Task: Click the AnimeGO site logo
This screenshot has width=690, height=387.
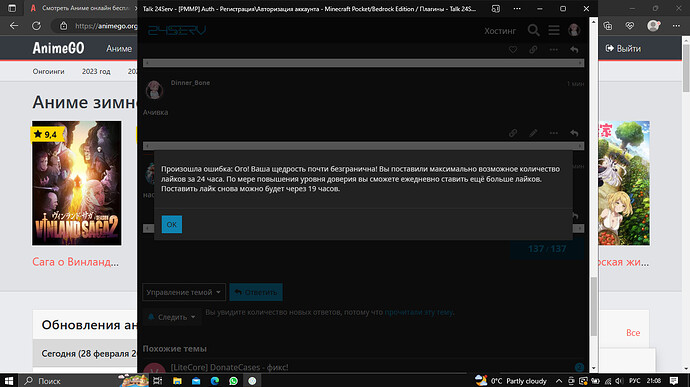Action: pos(58,48)
